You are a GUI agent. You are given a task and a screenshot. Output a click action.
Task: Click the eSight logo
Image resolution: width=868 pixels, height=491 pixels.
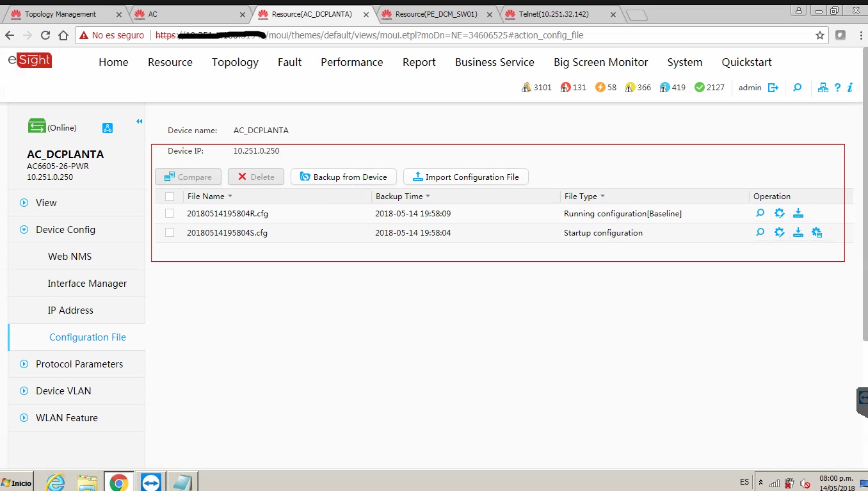[30, 60]
